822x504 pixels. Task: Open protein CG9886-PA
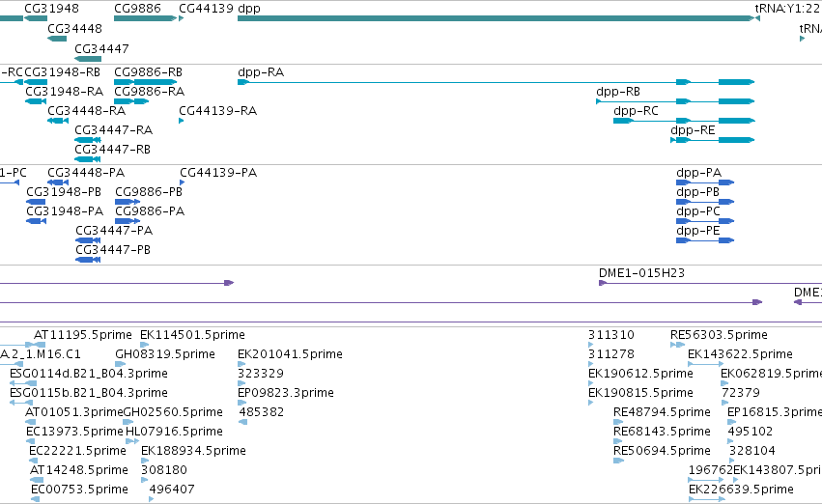tap(128, 222)
